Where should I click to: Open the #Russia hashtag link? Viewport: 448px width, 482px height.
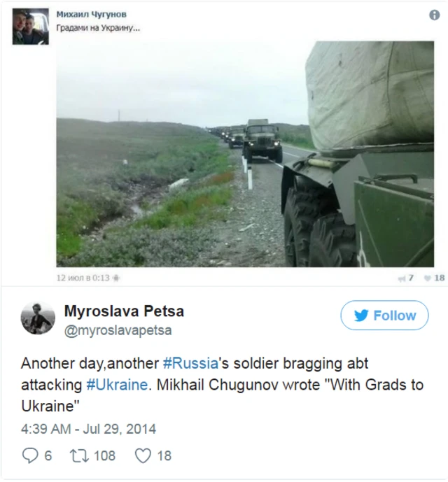[x=190, y=363]
